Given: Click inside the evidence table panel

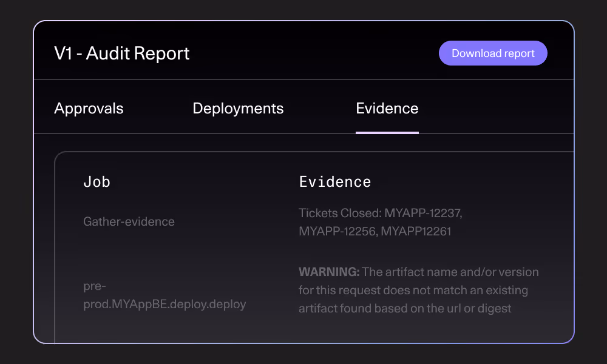Looking at the screenshot, I should coord(313,243).
